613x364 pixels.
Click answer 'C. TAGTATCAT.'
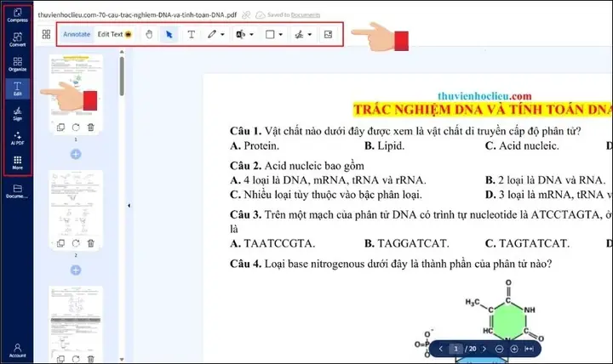click(x=527, y=243)
